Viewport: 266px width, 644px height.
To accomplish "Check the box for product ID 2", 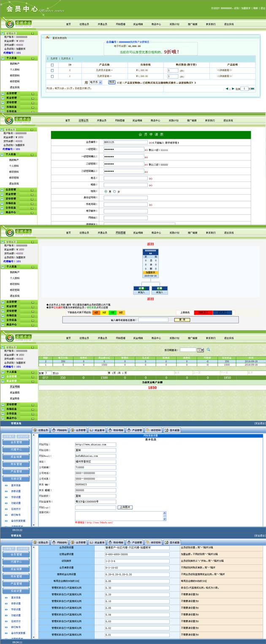I will click(52, 70).
